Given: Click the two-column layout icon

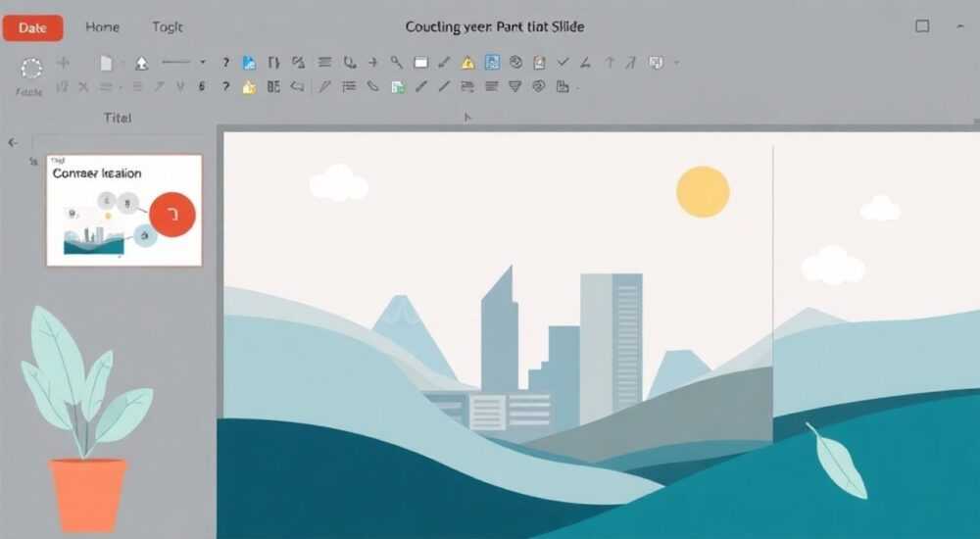Looking at the screenshot, I should (x=273, y=86).
